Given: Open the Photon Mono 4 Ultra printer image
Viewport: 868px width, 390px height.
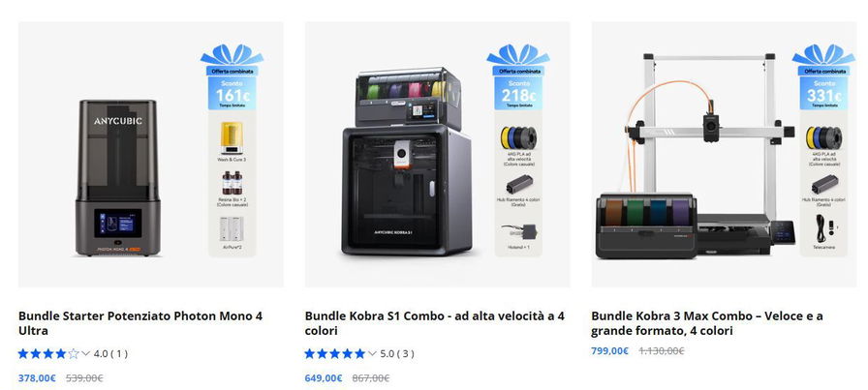Looking at the screenshot, I should [118, 178].
